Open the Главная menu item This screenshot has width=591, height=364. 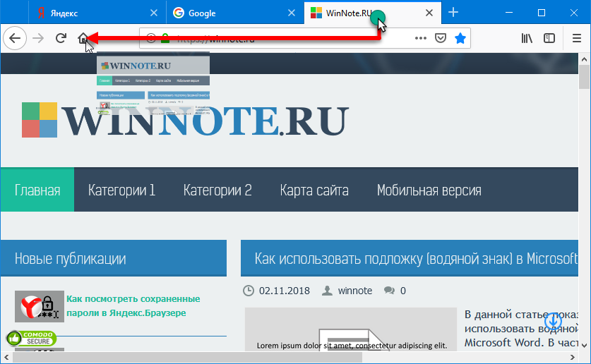[37, 190]
